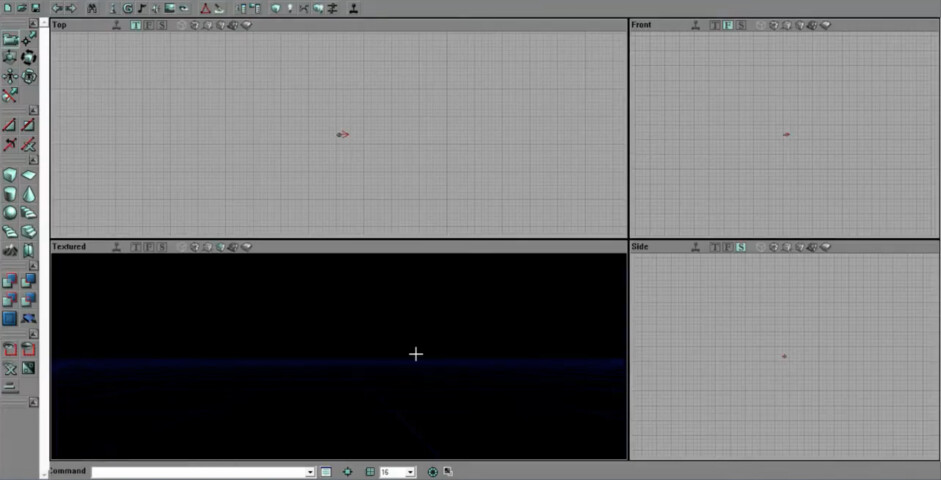Open the Music browser
The image size is (941, 480).
142,8
